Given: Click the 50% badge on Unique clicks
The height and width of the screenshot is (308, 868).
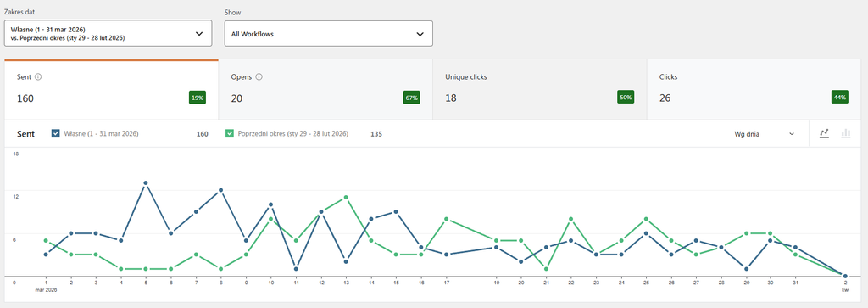Looking at the screenshot, I should coord(626,98).
